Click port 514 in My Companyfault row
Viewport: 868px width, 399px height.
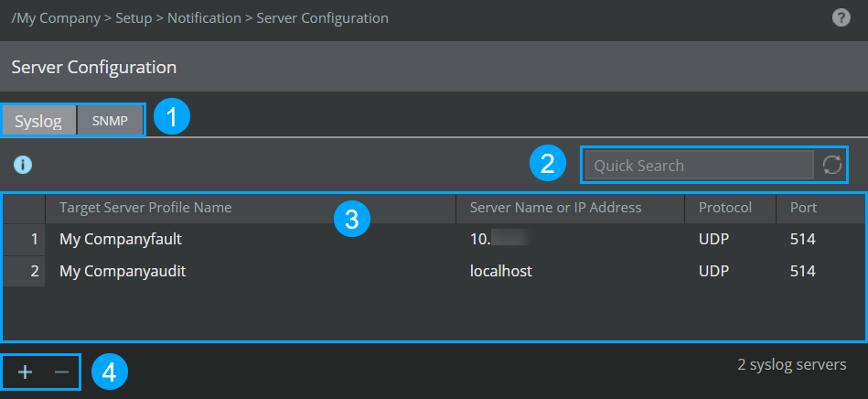[x=820, y=240]
